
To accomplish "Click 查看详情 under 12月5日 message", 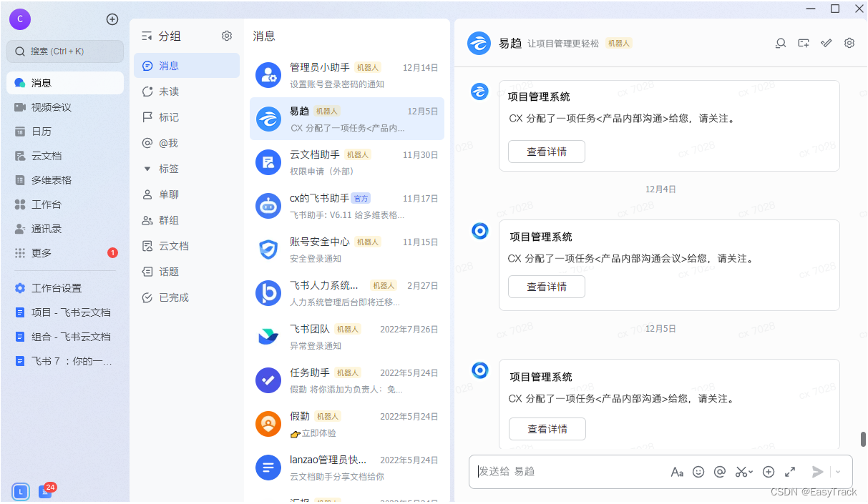I will click(x=547, y=429).
